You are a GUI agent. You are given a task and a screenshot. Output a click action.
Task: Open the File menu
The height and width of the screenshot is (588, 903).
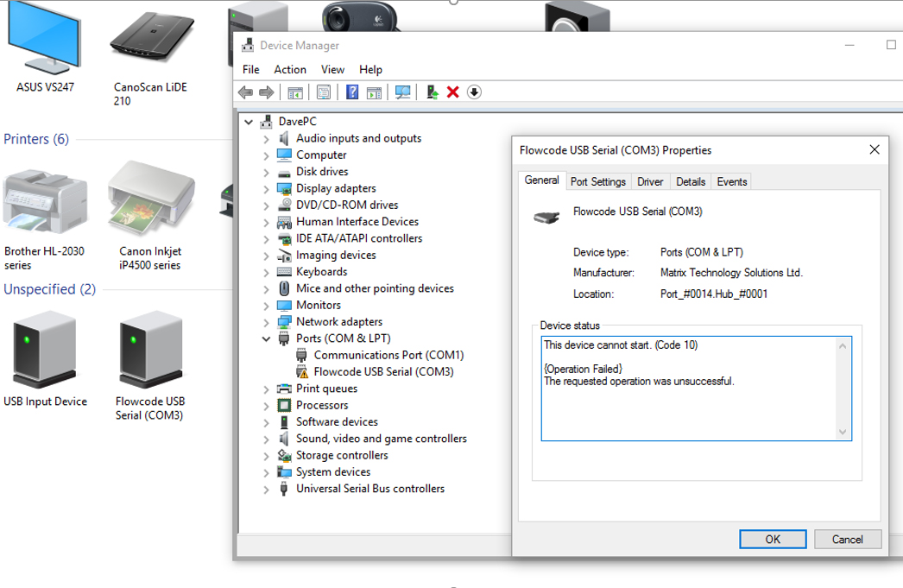[x=251, y=70]
